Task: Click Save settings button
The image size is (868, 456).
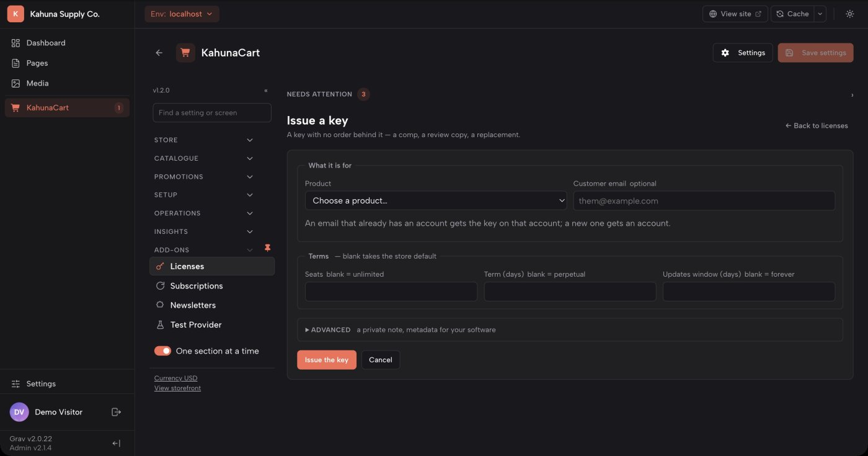Action: coord(815,53)
